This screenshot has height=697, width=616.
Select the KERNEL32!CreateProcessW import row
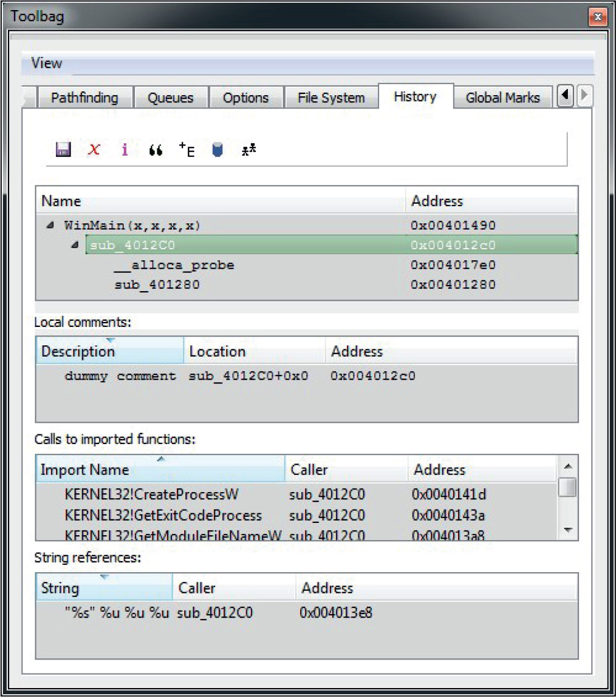click(x=297, y=494)
